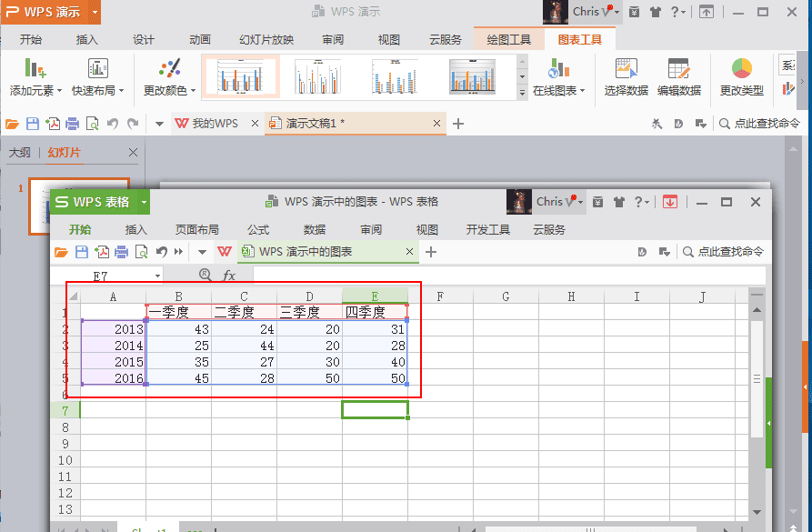This screenshot has width=812, height=532.
Task: Click fx insert function icon
Action: [229, 275]
